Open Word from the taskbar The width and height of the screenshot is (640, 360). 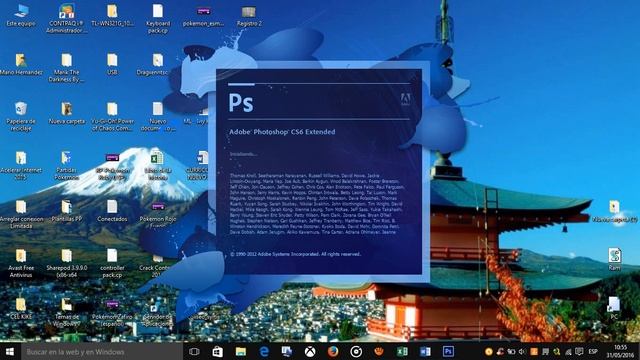[x=425, y=351]
